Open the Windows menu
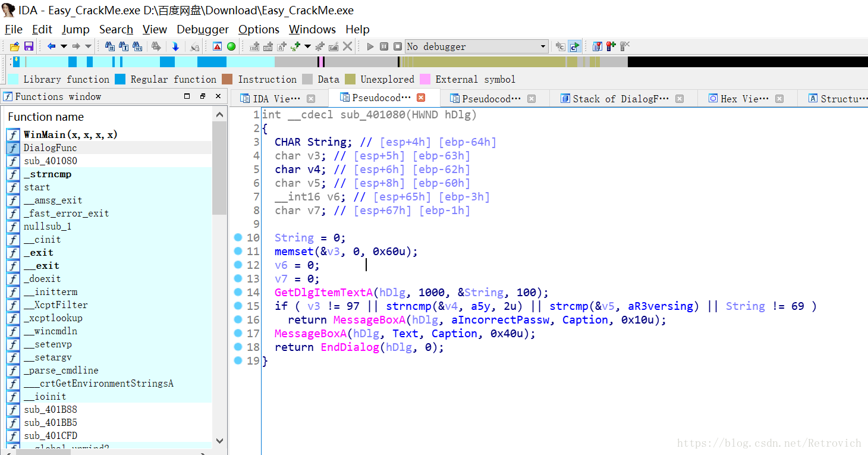Viewport: 868px width, 455px height. (x=312, y=29)
